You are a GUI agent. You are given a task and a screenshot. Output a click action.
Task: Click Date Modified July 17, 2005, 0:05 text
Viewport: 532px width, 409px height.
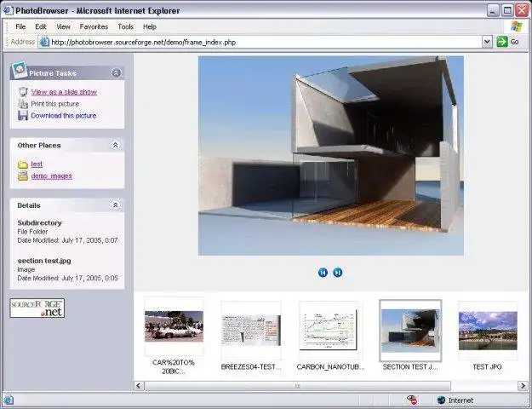(67, 278)
